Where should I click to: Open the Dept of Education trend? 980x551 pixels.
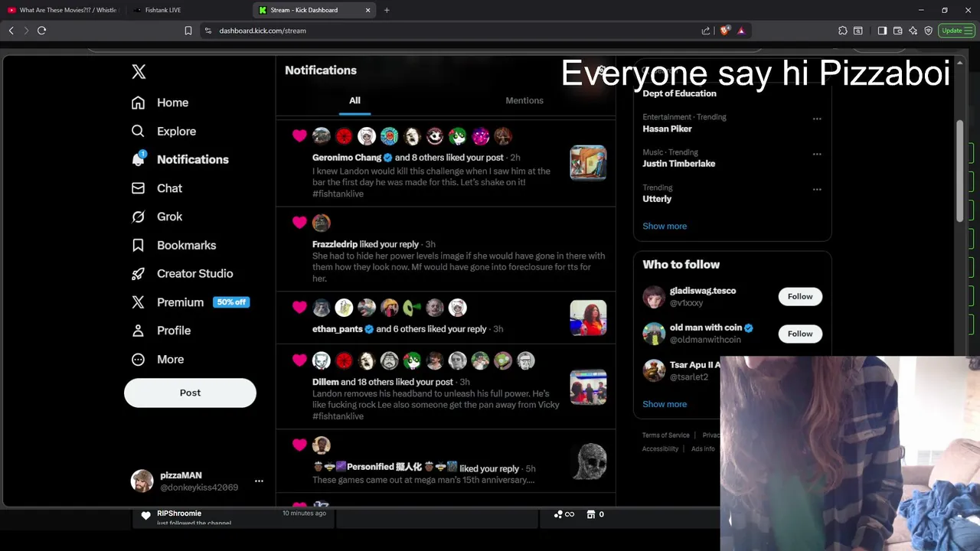tap(679, 93)
